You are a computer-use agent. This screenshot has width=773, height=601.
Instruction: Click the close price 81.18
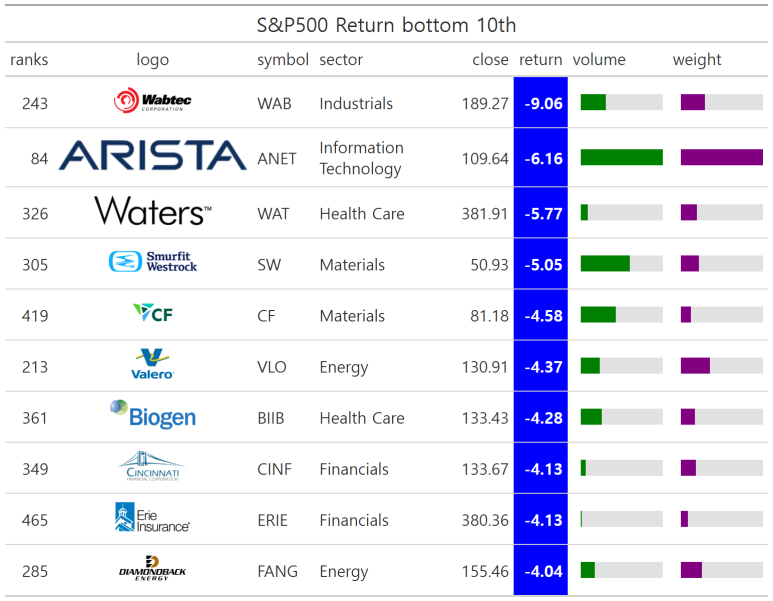[489, 316]
